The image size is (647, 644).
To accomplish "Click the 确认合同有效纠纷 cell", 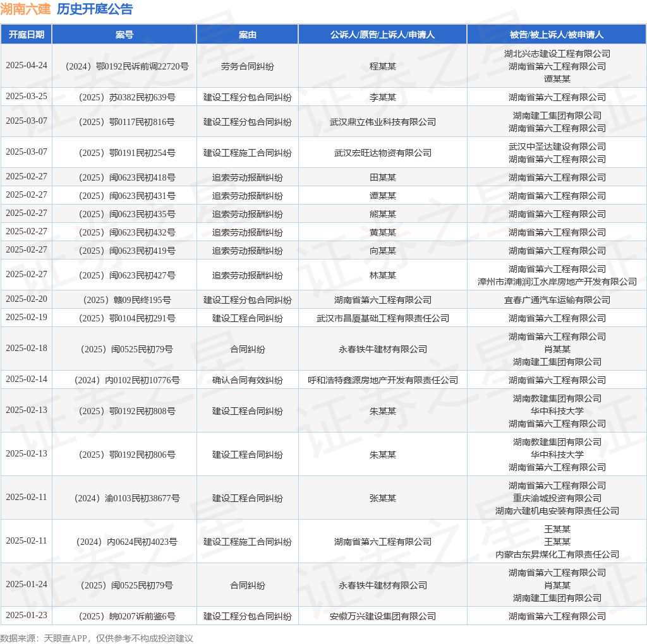I will [248, 380].
